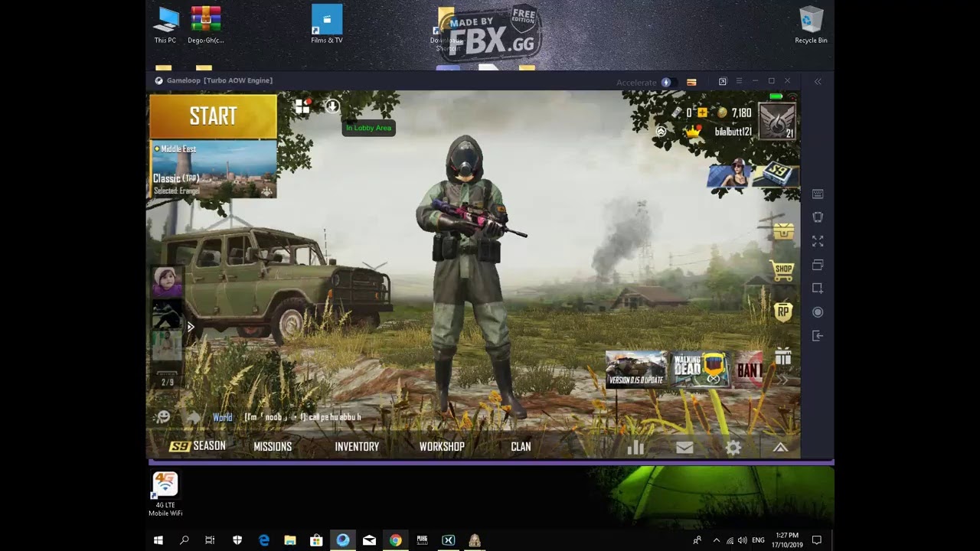This screenshot has width=980, height=551.
Task: Expand the event banners double-arrow
Action: point(783,380)
